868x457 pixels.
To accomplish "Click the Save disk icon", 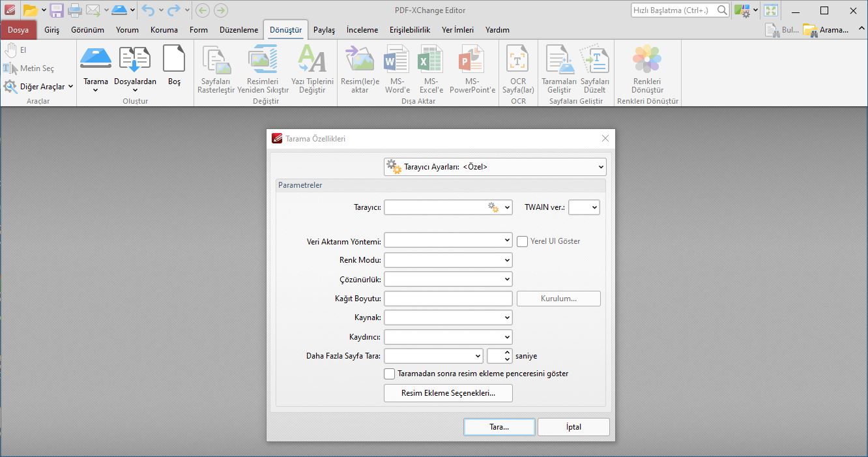I will pos(57,10).
